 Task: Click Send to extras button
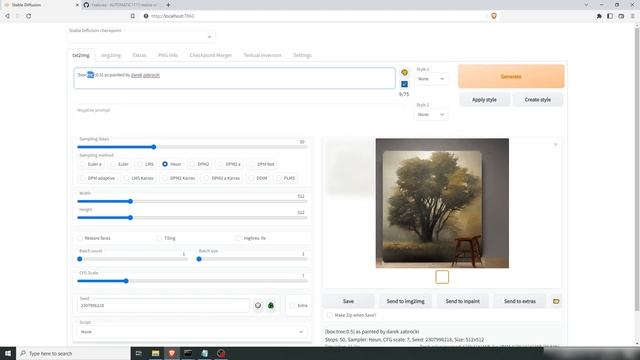point(520,301)
